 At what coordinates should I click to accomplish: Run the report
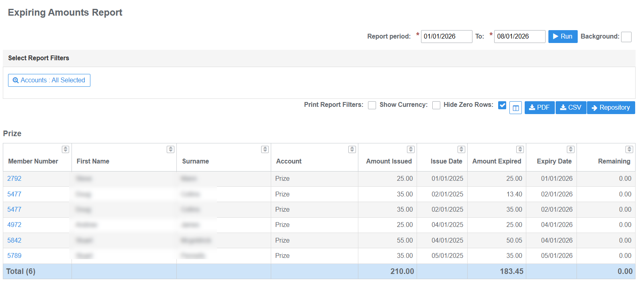pyautogui.click(x=563, y=37)
